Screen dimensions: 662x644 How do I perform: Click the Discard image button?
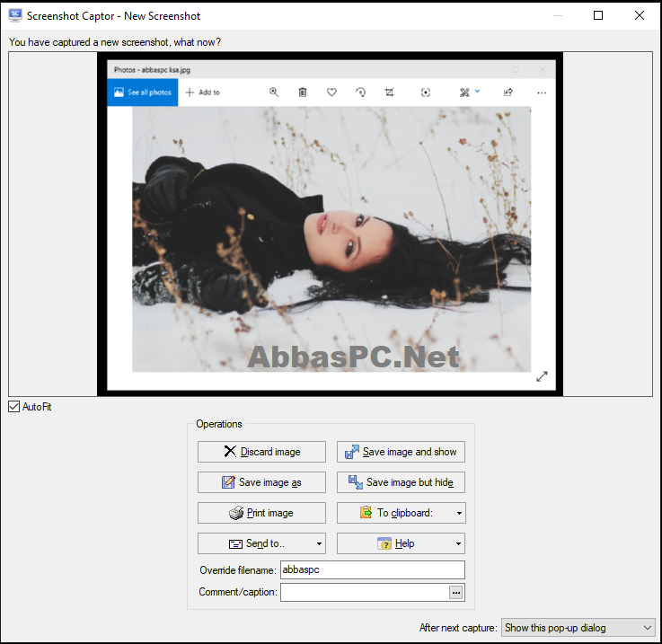pos(261,452)
